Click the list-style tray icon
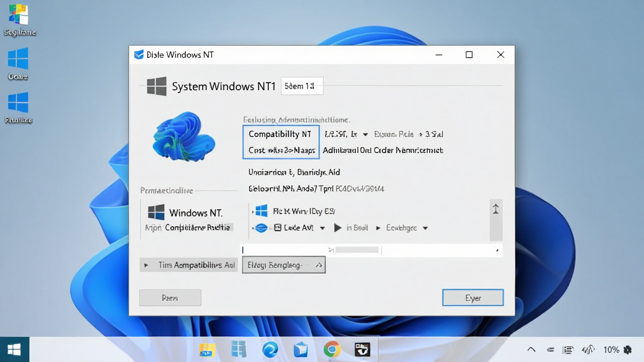The image size is (644, 362). [569, 349]
